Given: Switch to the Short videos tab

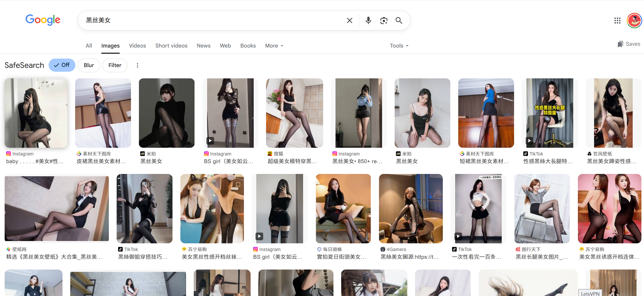Looking at the screenshot, I should (171, 46).
